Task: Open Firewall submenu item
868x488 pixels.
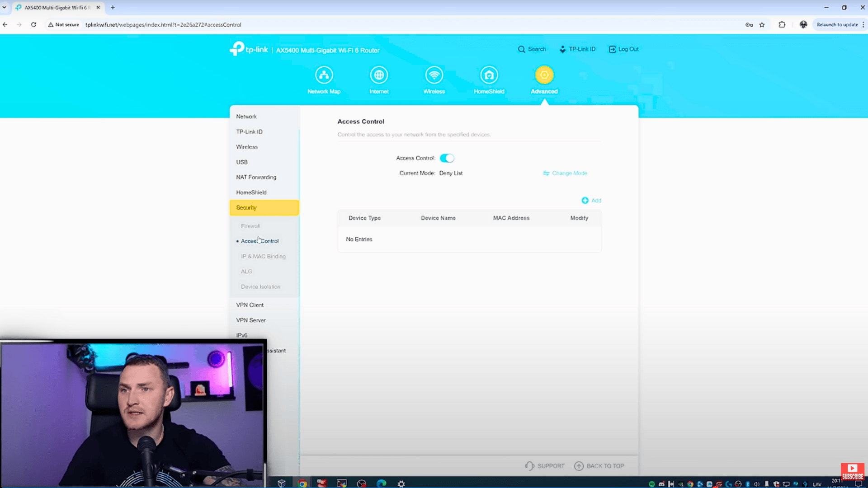Action: [x=250, y=226]
